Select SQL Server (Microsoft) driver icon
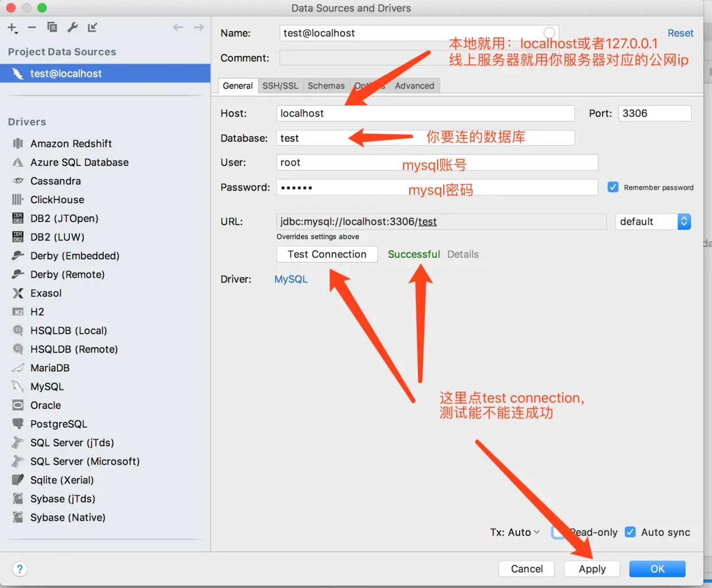Viewport: 712px width, 588px height. (18, 461)
